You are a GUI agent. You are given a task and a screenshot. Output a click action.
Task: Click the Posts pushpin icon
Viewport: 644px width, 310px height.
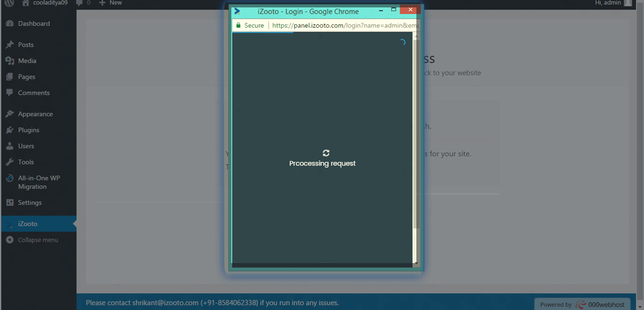click(x=10, y=44)
